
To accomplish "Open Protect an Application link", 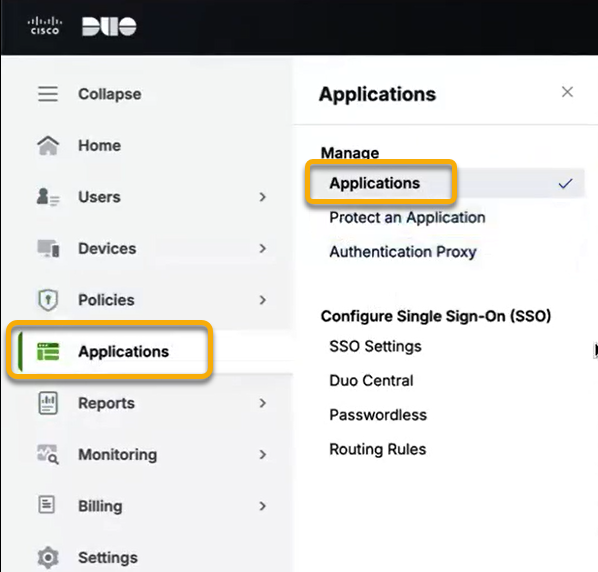I will [x=407, y=217].
